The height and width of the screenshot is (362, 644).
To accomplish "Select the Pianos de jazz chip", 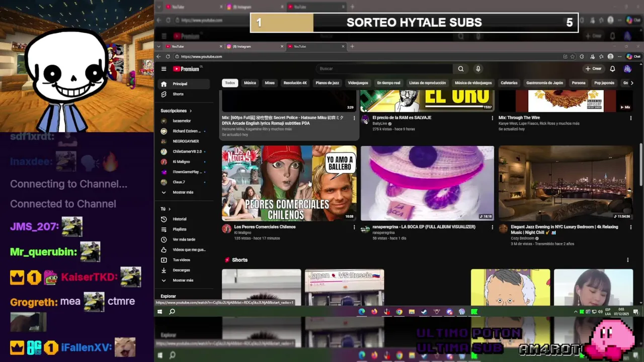I will point(328,83).
